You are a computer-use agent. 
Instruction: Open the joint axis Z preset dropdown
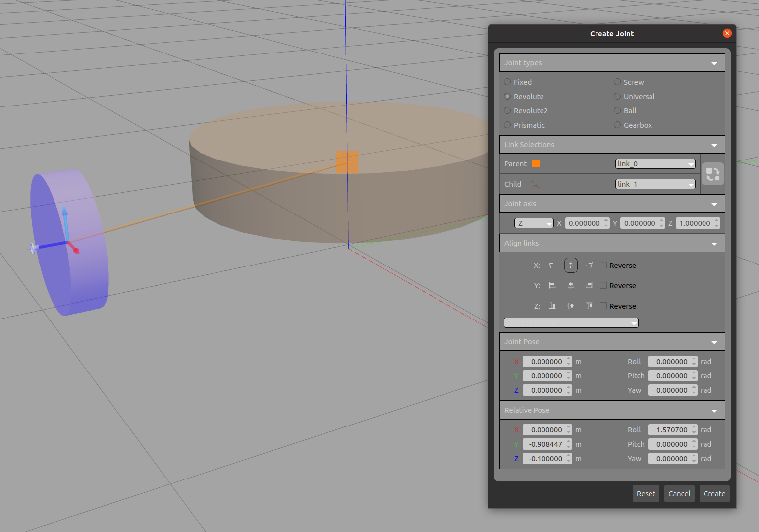[x=534, y=223]
